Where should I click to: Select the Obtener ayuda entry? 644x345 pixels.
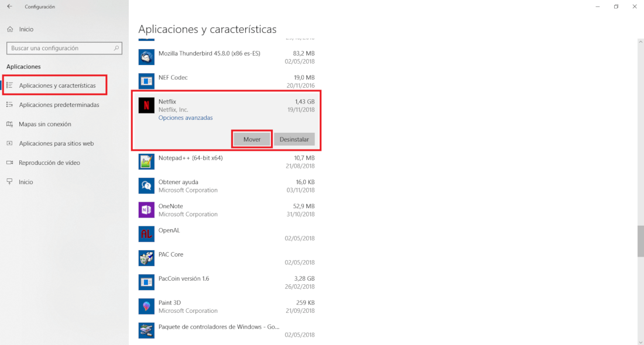(227, 186)
